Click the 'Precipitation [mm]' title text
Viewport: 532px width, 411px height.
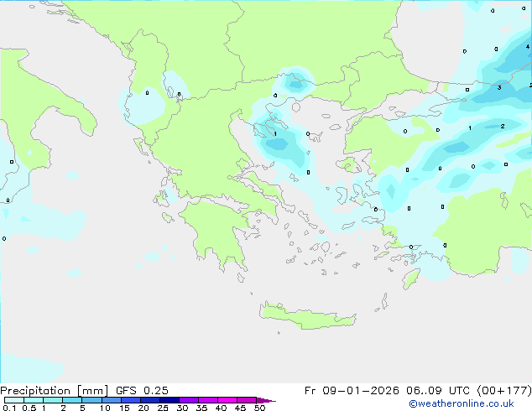pos(54,391)
